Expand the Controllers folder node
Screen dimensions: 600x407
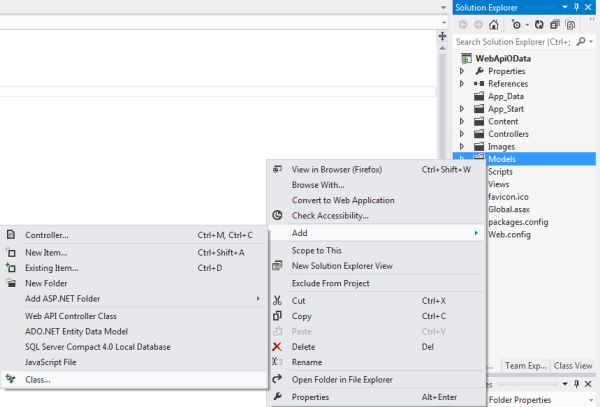(x=462, y=134)
